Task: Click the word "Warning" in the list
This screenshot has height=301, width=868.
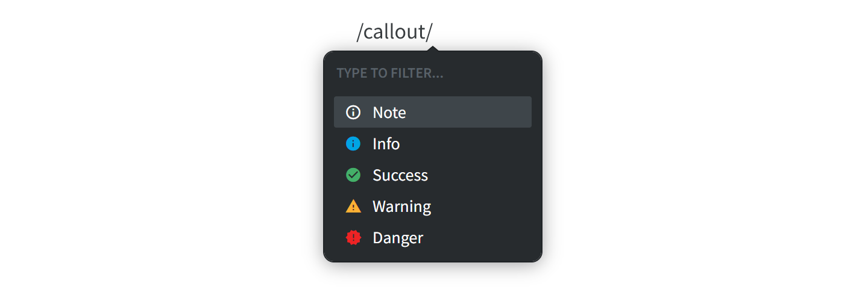Action: (402, 206)
